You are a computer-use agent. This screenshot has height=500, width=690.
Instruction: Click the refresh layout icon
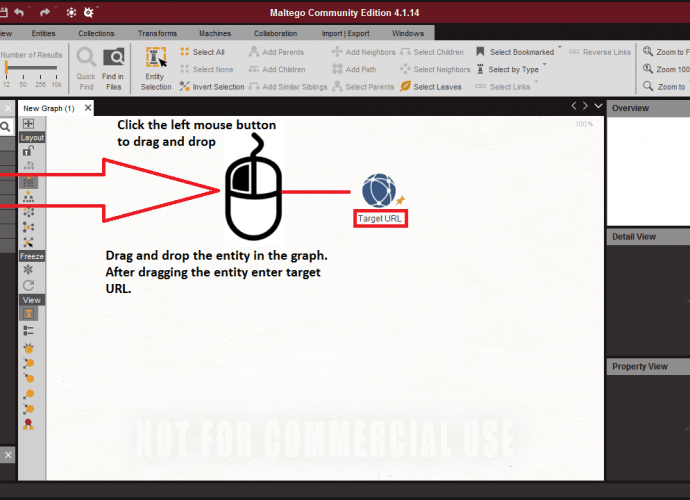(x=29, y=285)
